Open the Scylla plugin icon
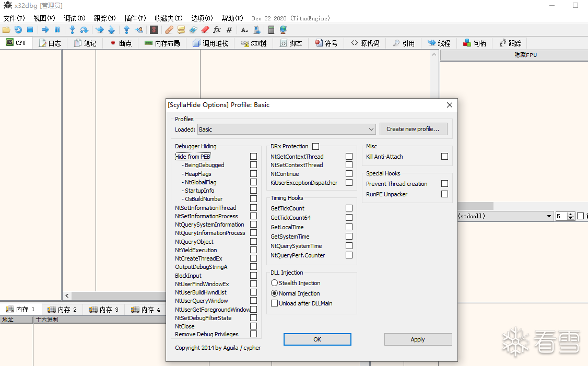The image size is (588, 366). (154, 30)
